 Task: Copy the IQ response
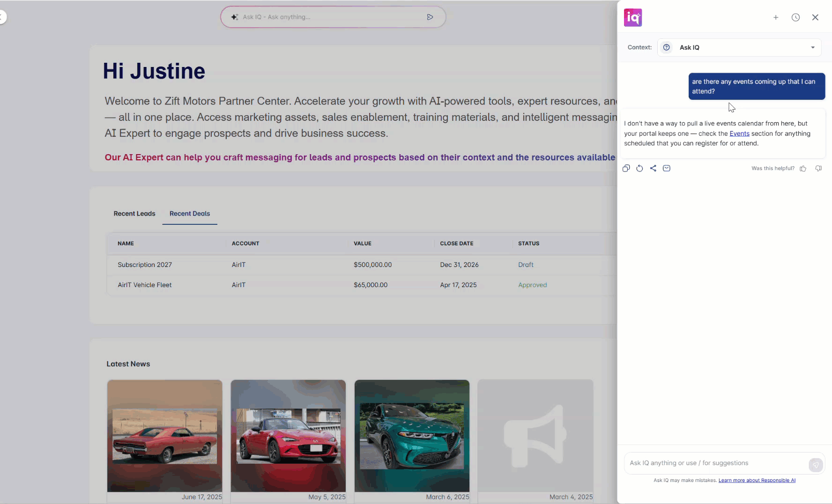tap(626, 168)
